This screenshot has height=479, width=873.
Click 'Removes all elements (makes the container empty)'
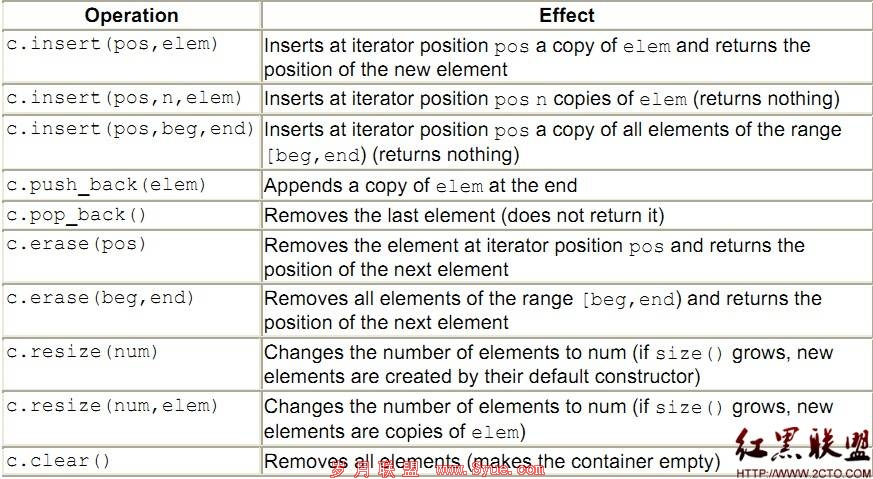point(489,462)
